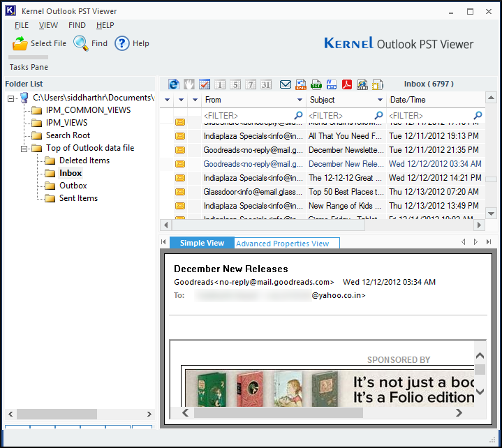Open the third narrow column dropdown arrow
This screenshot has width=502, height=448.
coord(195,100)
